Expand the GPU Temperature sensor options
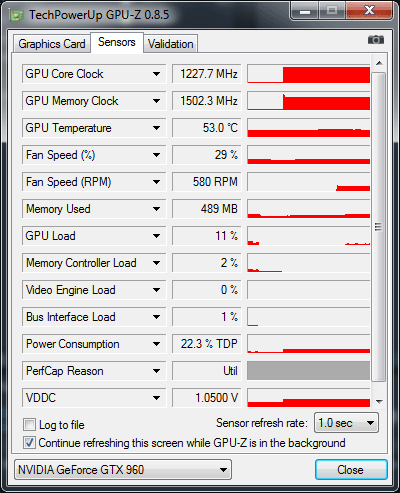400x493 pixels. (x=156, y=128)
